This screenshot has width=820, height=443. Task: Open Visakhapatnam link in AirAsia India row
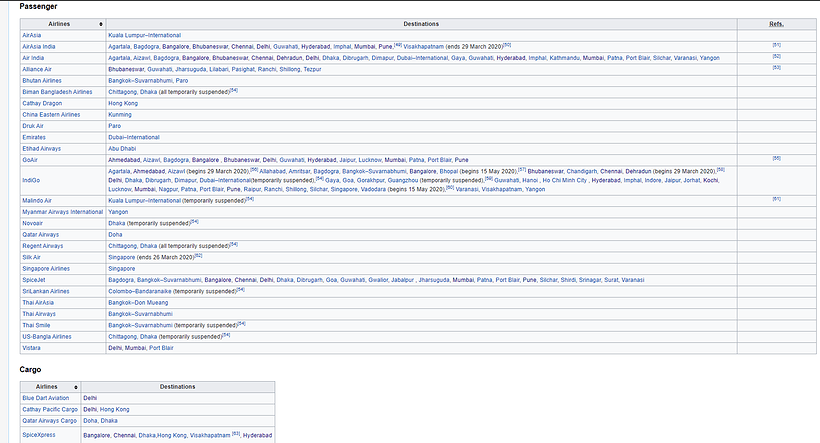pos(424,47)
